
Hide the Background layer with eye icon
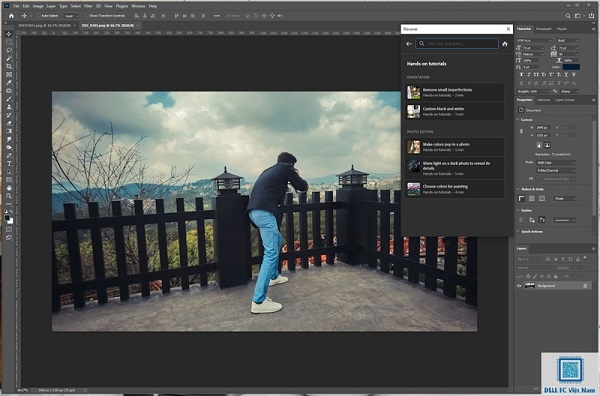[519, 286]
